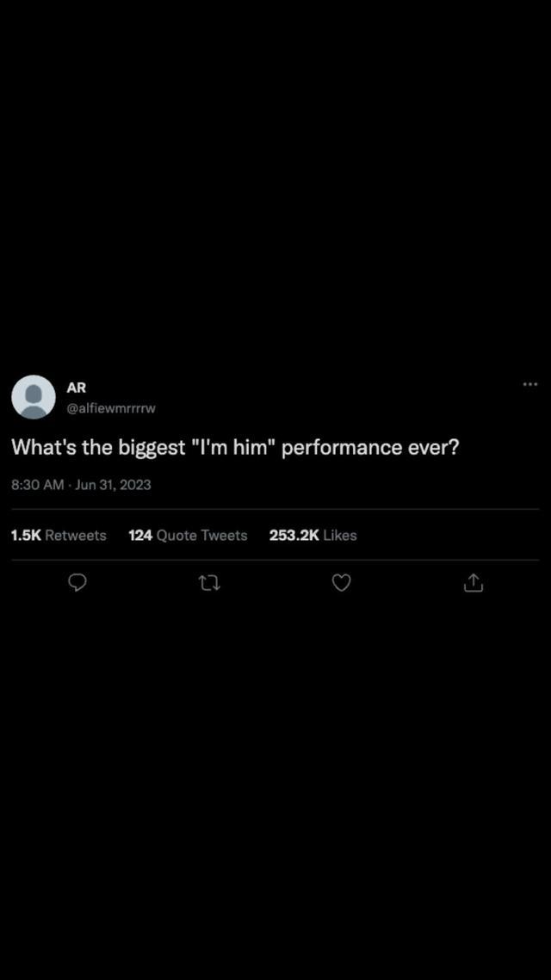Click the @alfiewmrrrrw handle
This screenshot has width=551, height=980.
(111, 408)
